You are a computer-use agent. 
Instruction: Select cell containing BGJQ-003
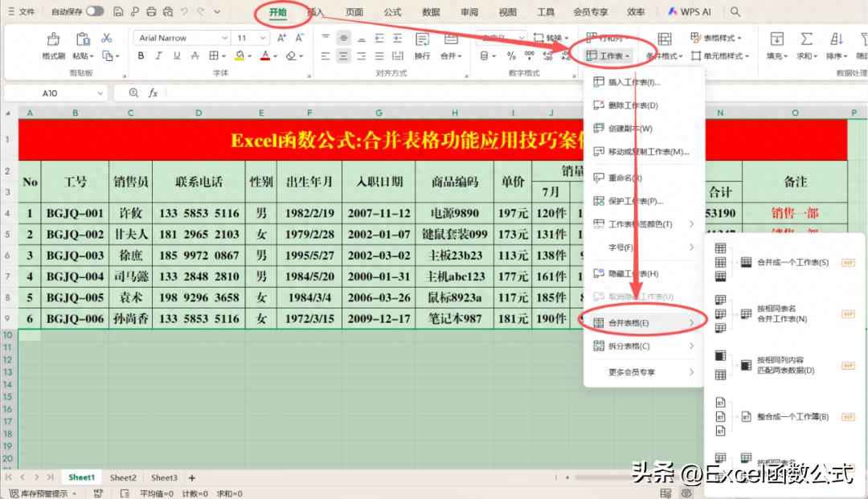76,256
